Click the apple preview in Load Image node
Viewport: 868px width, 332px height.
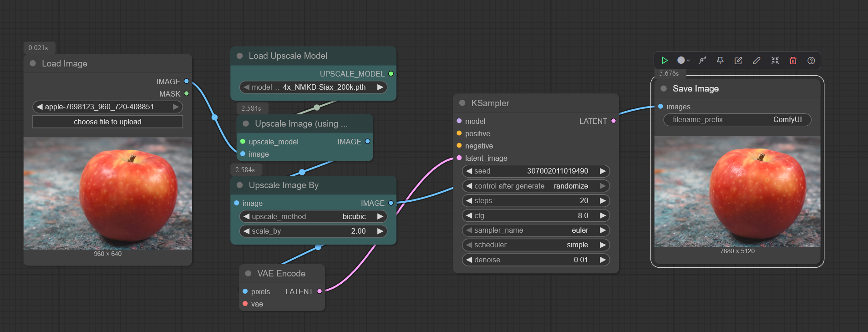click(107, 193)
